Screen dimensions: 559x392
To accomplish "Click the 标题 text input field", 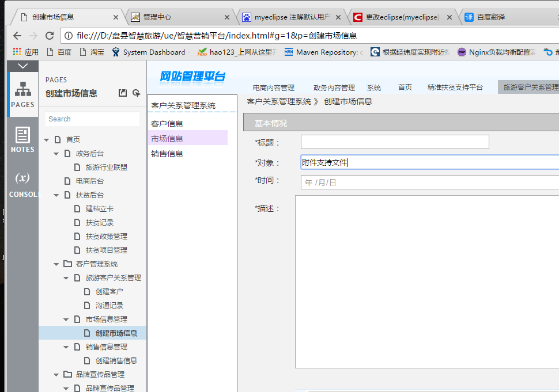I will 395,142.
